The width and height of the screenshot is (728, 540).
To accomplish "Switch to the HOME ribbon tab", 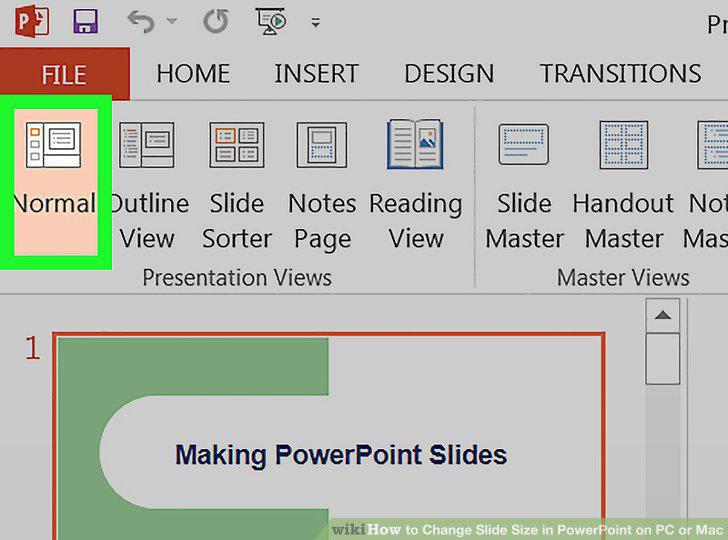I will pos(193,74).
